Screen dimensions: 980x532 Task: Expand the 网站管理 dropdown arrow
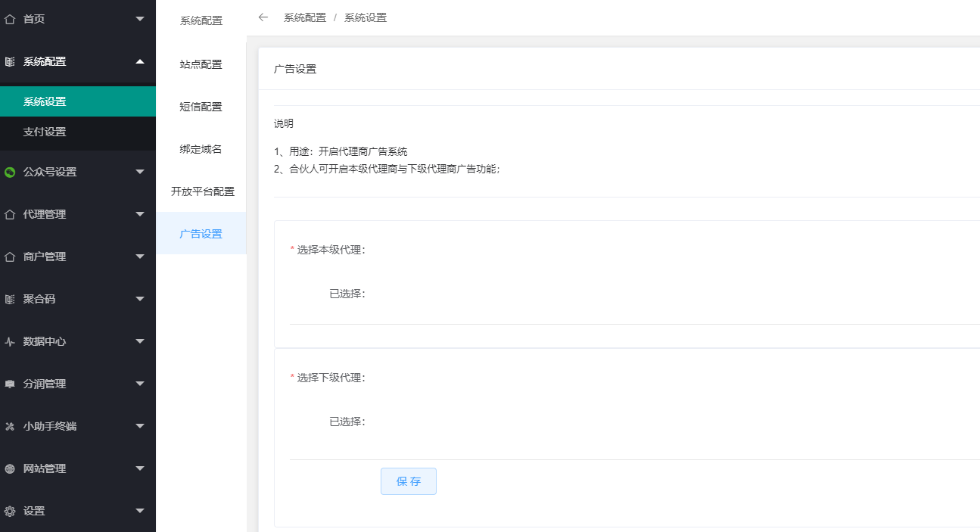pyautogui.click(x=140, y=468)
